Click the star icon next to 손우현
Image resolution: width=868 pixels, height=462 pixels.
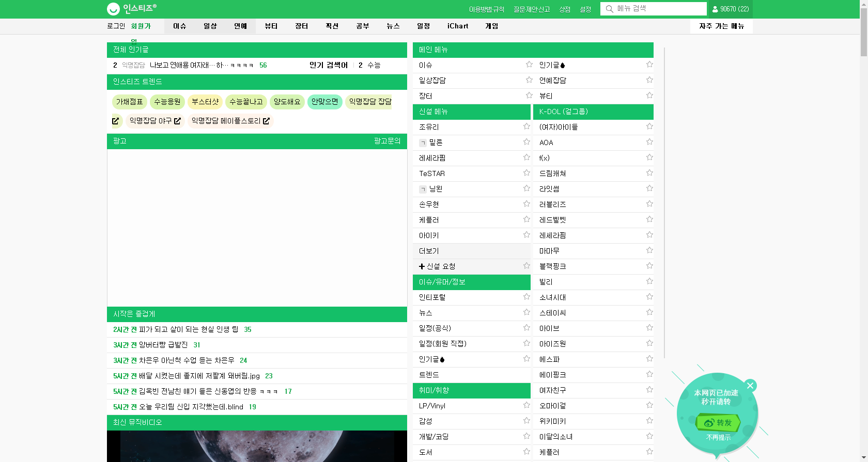point(526,204)
